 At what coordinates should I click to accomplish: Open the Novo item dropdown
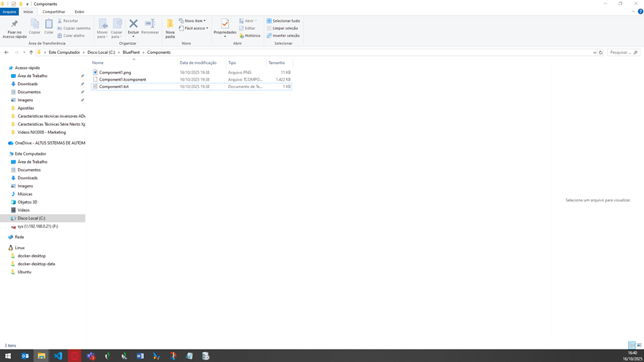(193, 21)
